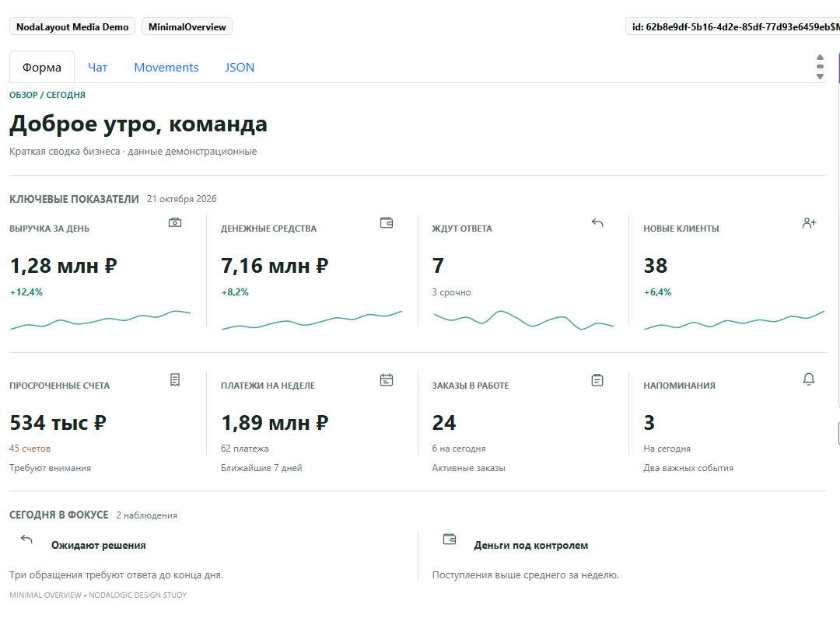
Task: Click the value 24 under Заказы в работе
Action: tap(444, 423)
